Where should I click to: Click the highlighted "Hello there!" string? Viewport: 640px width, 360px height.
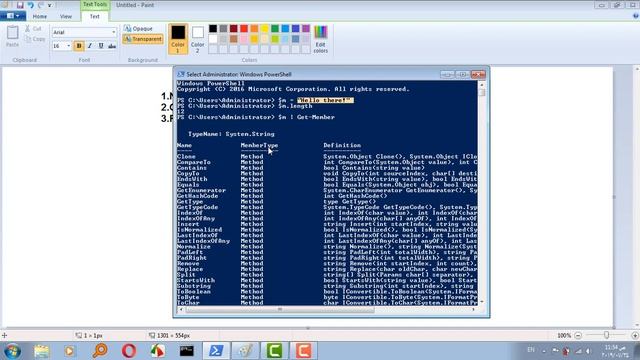point(325,100)
